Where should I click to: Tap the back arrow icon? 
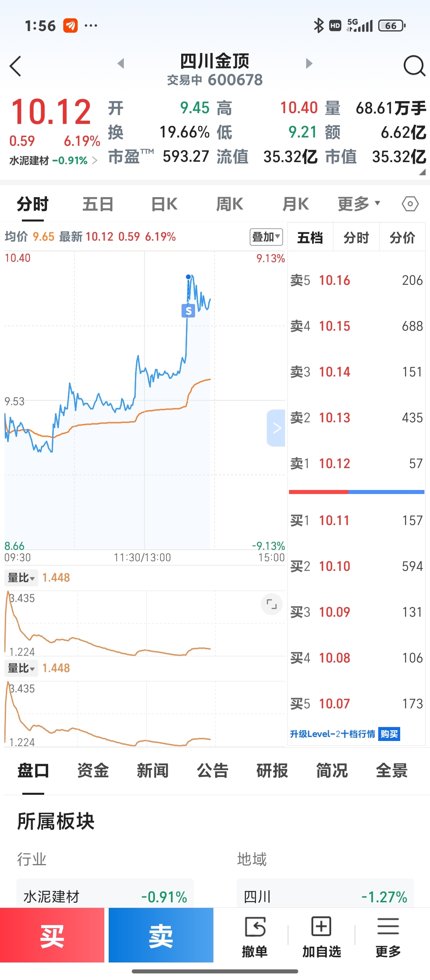[16, 66]
